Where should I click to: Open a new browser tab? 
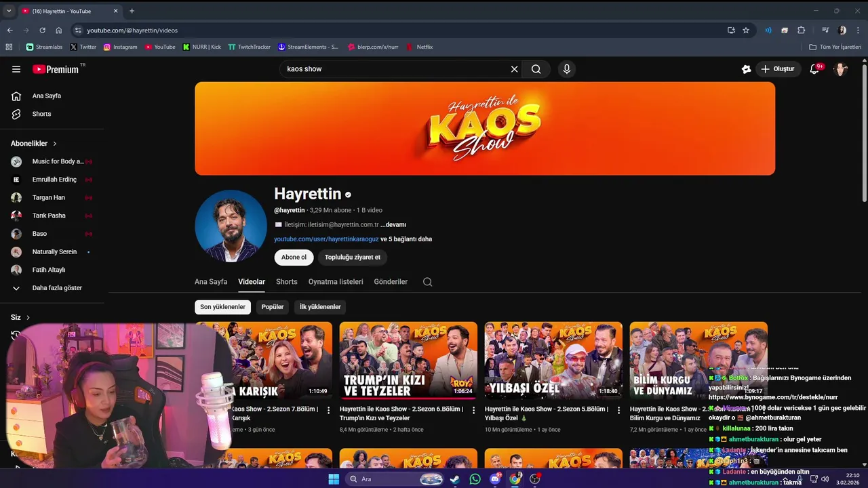tap(132, 11)
